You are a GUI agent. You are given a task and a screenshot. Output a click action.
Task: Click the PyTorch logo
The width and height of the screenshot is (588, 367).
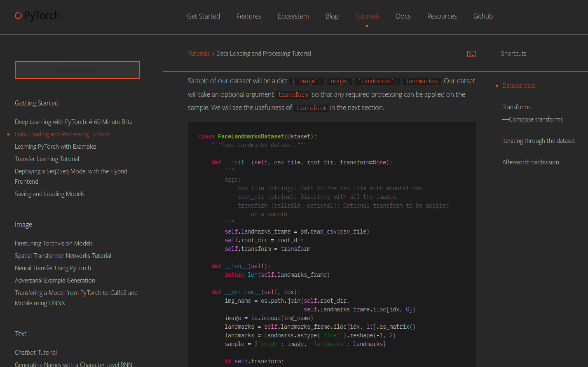tap(37, 16)
